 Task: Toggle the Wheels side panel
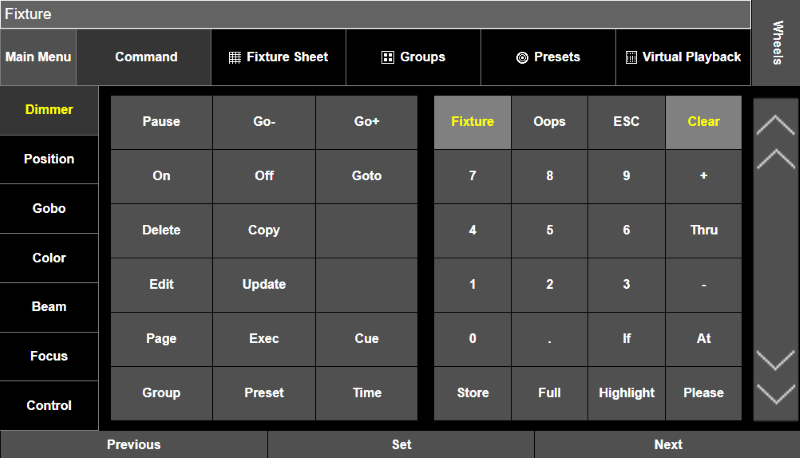click(776, 42)
